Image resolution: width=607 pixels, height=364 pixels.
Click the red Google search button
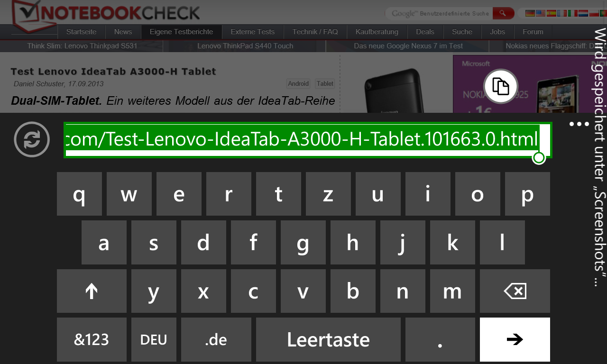tap(504, 13)
